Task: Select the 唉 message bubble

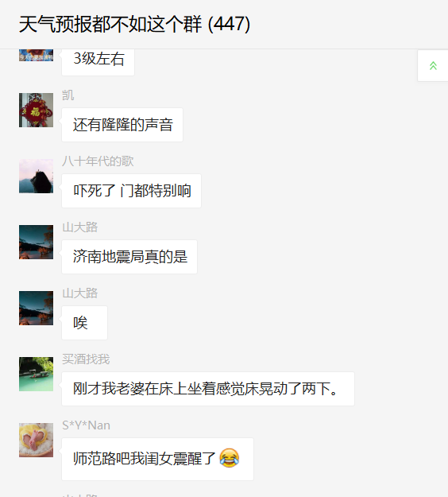Action: (84, 322)
